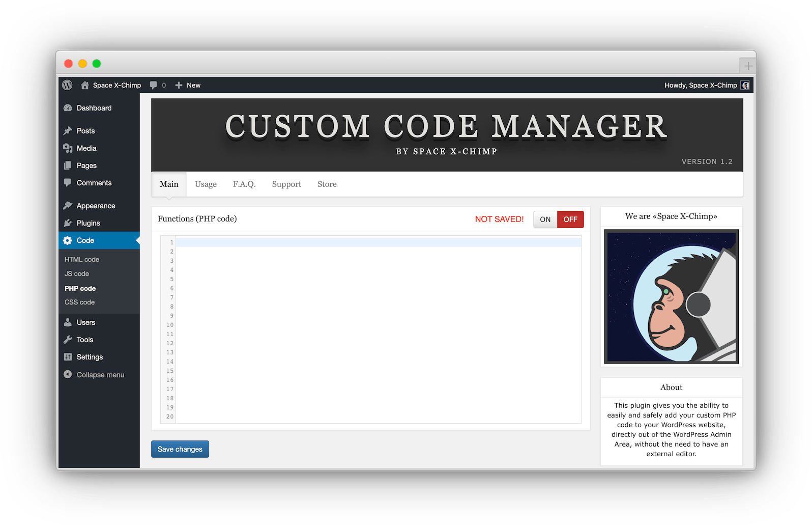
Task: Open the Store tab
Action: click(x=327, y=184)
